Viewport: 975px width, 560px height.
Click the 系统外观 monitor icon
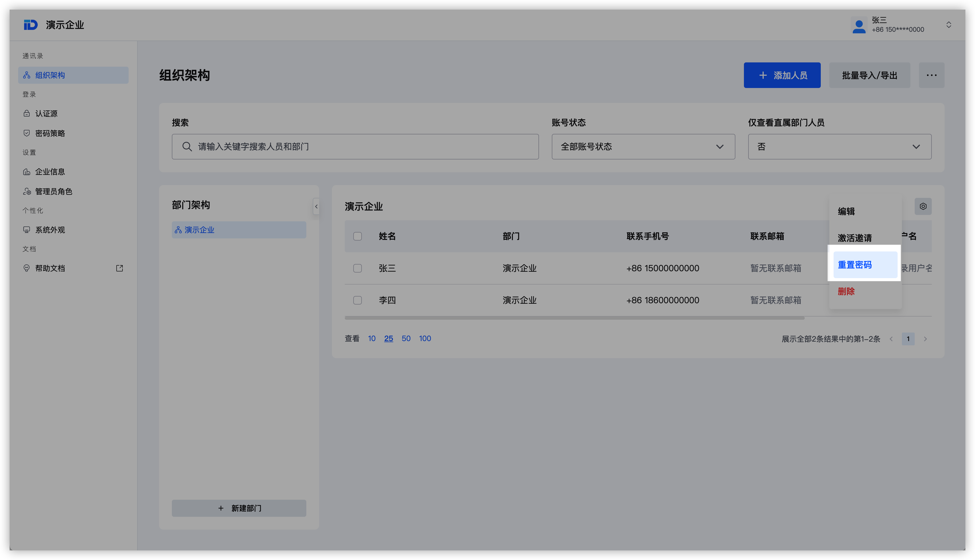[x=26, y=230]
